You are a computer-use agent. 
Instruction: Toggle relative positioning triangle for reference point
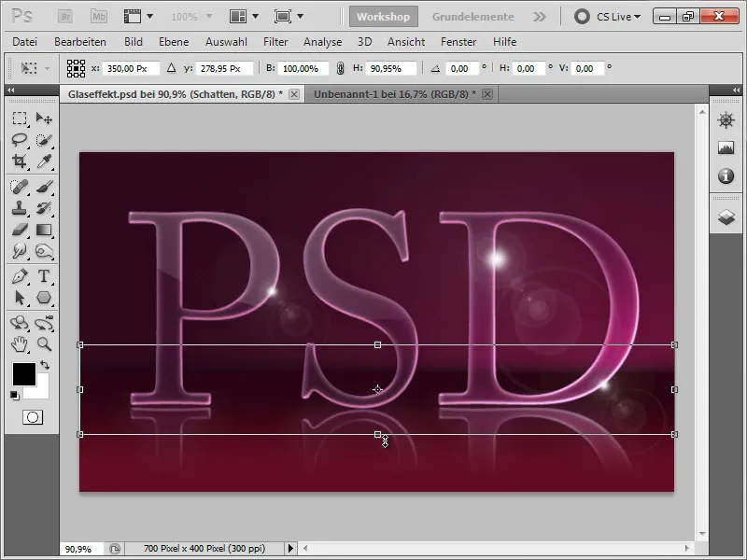171,68
